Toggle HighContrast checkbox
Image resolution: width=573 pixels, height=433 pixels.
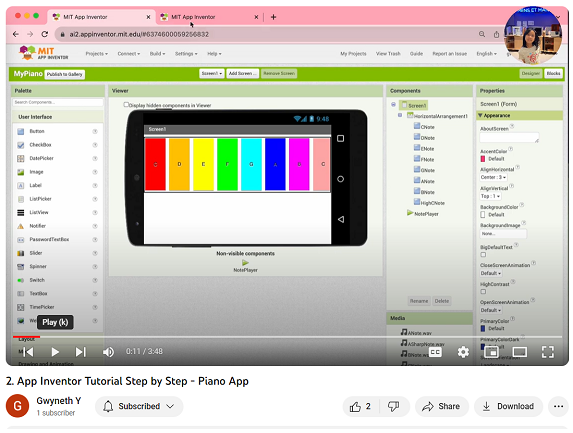tap(483, 292)
